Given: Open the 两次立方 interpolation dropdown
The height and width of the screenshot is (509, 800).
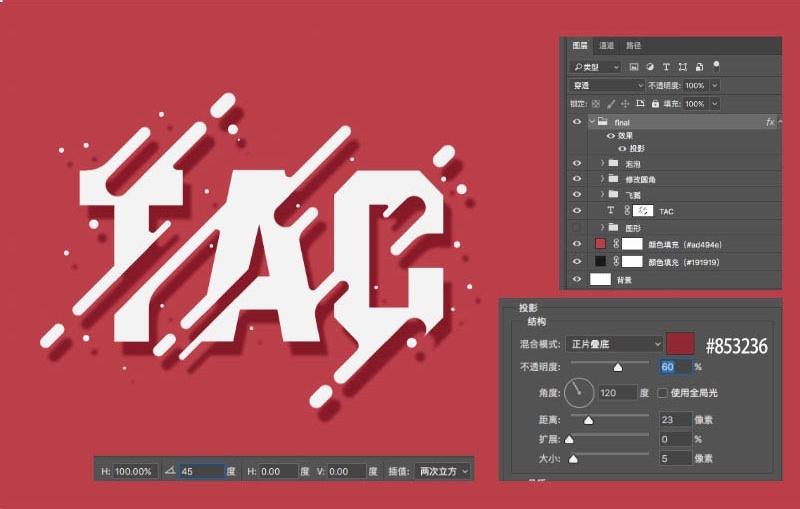Looking at the screenshot, I should (443, 471).
